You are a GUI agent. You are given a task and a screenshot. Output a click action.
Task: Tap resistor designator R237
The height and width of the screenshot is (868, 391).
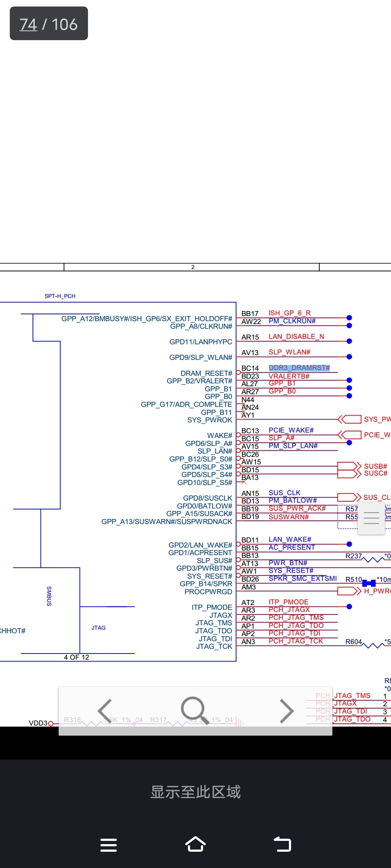tap(354, 556)
